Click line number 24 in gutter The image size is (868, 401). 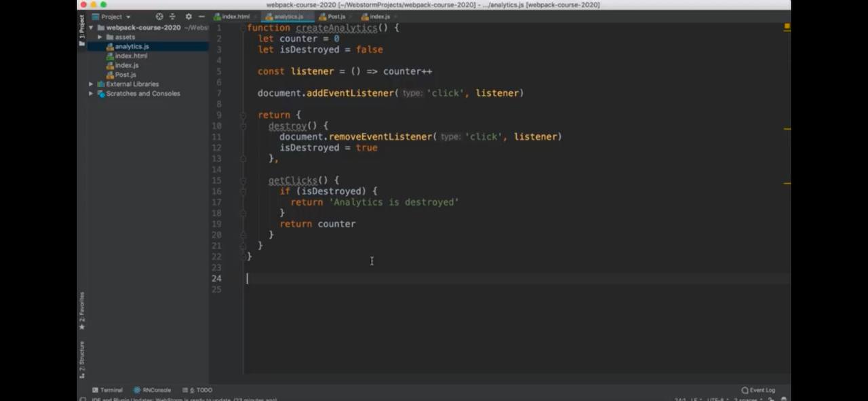coord(216,278)
